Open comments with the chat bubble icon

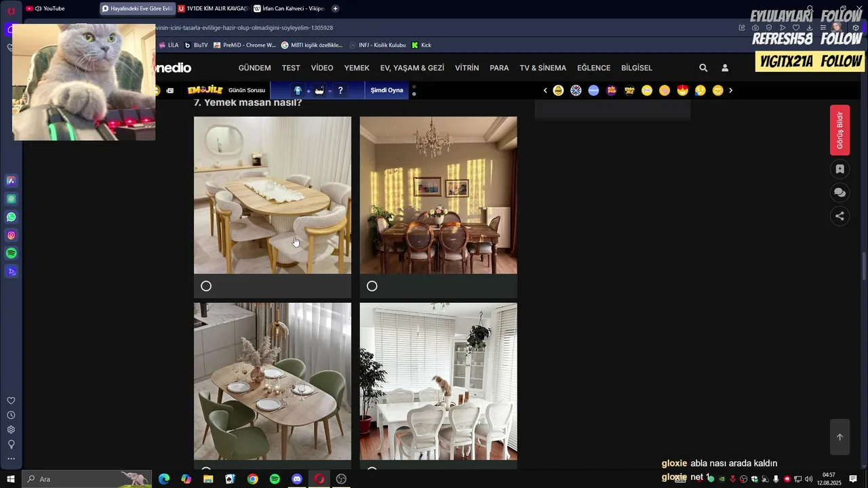tap(840, 192)
